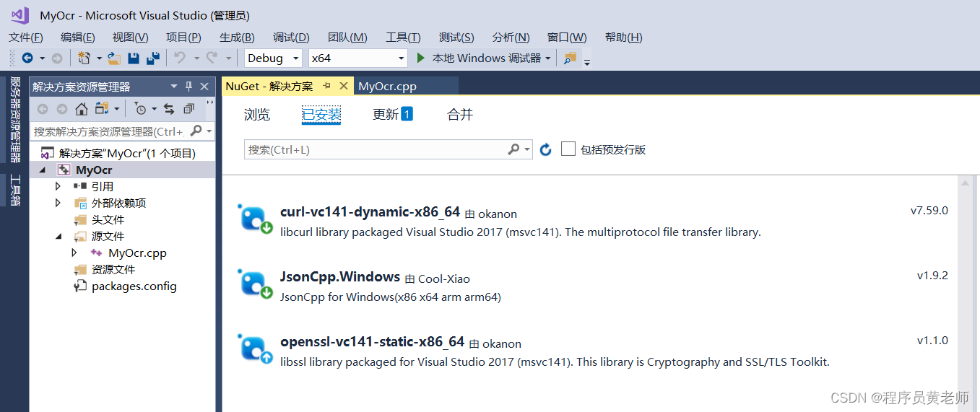The image size is (980, 412).
Task: Click the NuGet search magnifier icon
Action: pos(513,149)
